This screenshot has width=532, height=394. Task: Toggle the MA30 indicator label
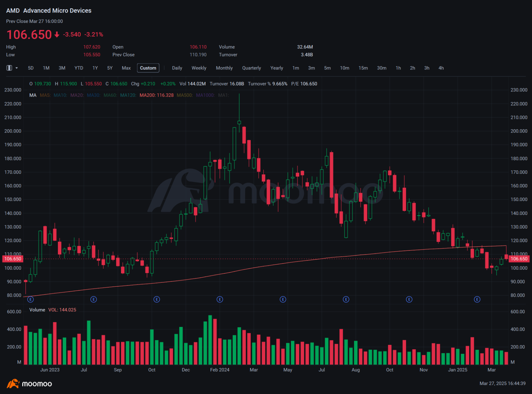pyautogui.click(x=93, y=95)
